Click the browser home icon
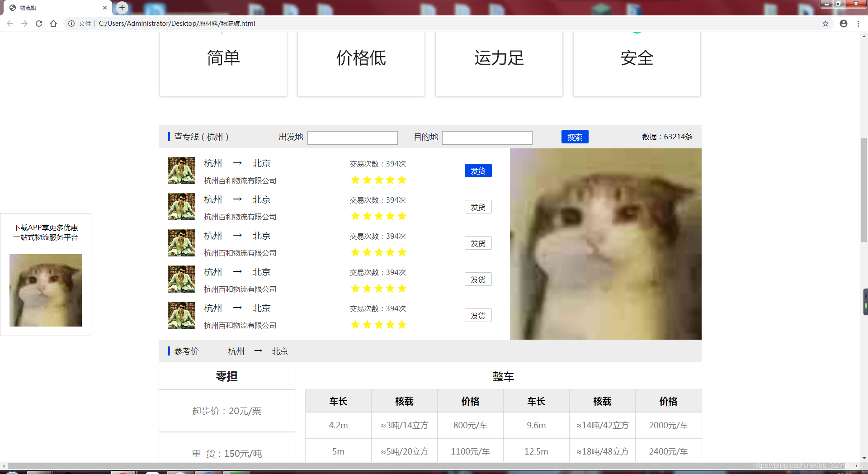This screenshot has height=474, width=868. click(x=53, y=24)
